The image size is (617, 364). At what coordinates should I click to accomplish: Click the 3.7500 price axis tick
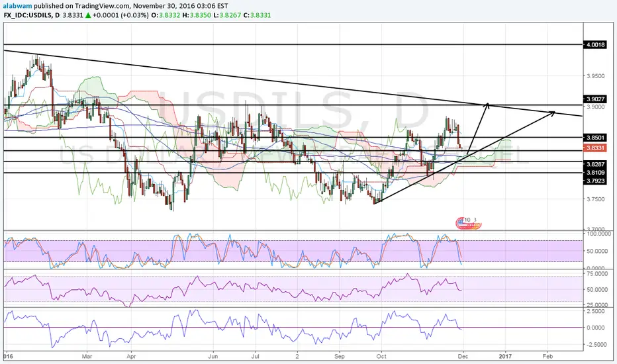pos(595,199)
